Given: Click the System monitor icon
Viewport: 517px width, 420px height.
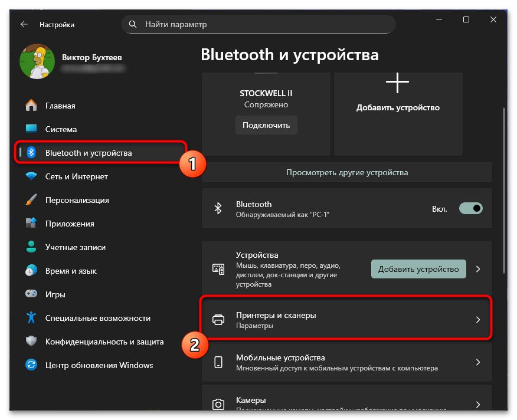Looking at the screenshot, I should coord(31,129).
